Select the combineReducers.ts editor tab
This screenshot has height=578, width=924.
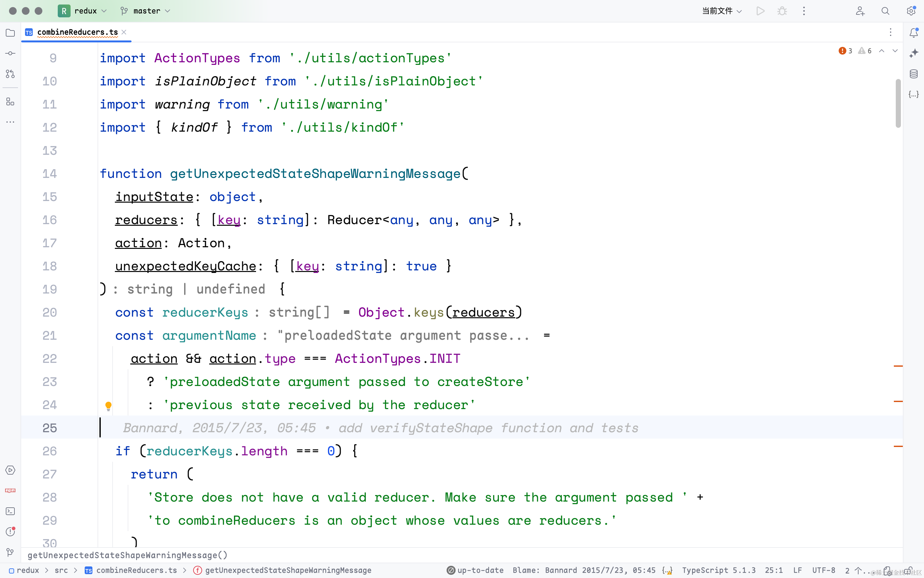tap(76, 32)
